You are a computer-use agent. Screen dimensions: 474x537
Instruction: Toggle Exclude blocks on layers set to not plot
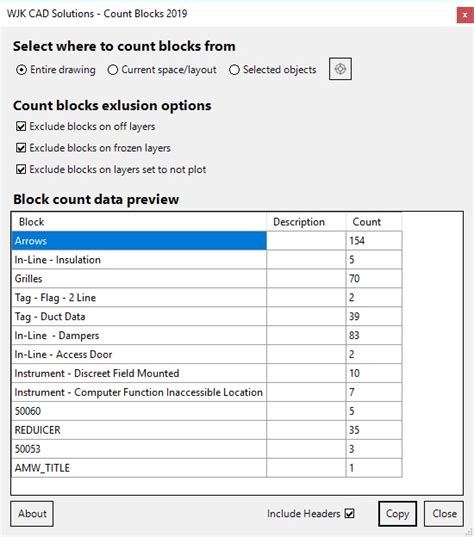[x=21, y=169]
